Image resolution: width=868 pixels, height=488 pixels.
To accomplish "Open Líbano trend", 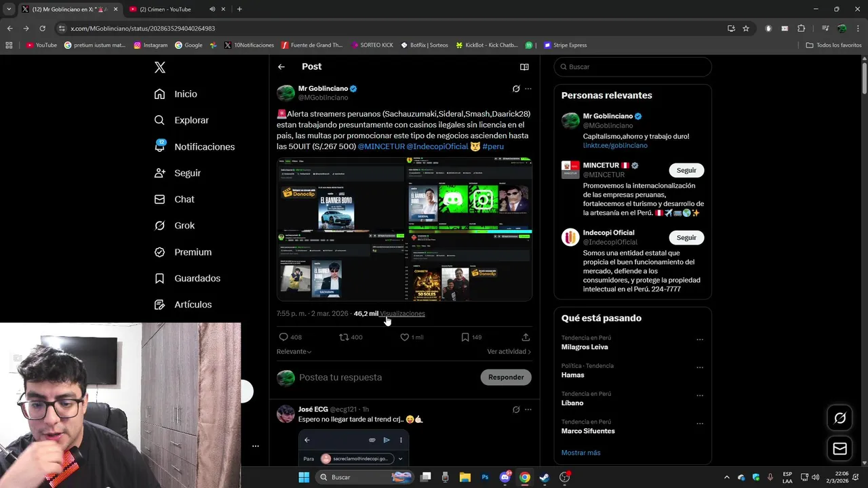I will point(572,403).
